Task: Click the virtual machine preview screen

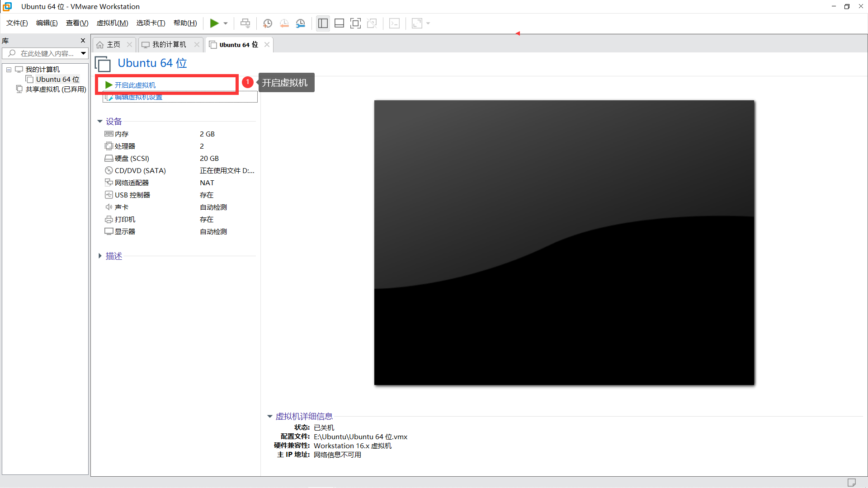Action: pyautogui.click(x=564, y=243)
